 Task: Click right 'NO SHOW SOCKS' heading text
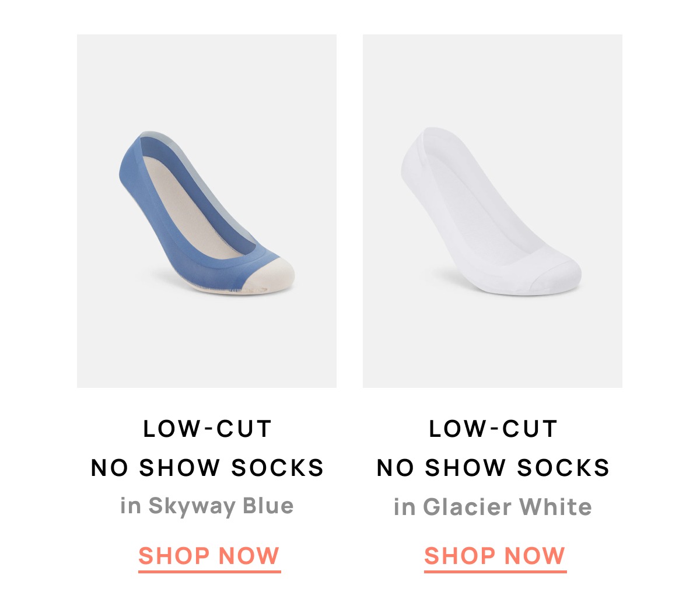(x=493, y=468)
